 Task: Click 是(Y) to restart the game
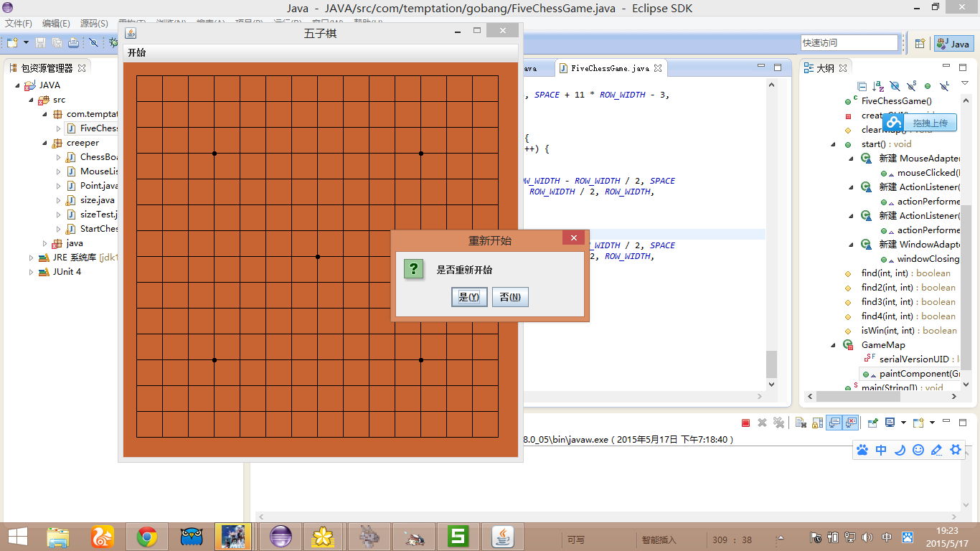(469, 297)
